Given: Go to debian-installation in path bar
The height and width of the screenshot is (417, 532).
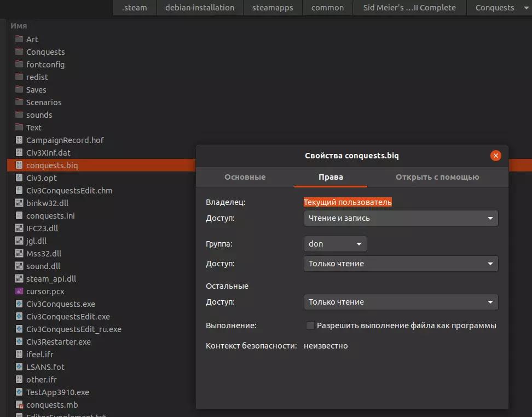Looking at the screenshot, I should pos(200,8).
